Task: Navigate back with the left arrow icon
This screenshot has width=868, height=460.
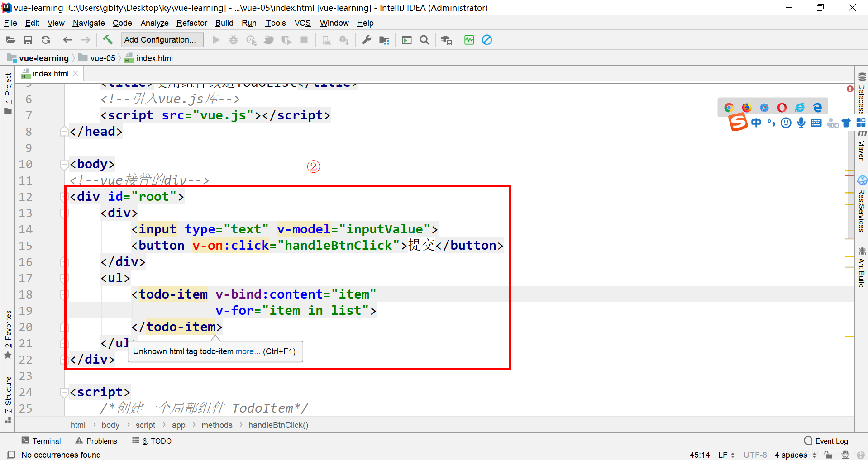Action: click(68, 40)
